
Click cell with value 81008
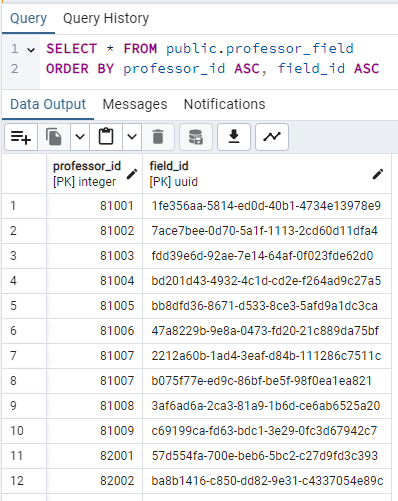coord(94,406)
